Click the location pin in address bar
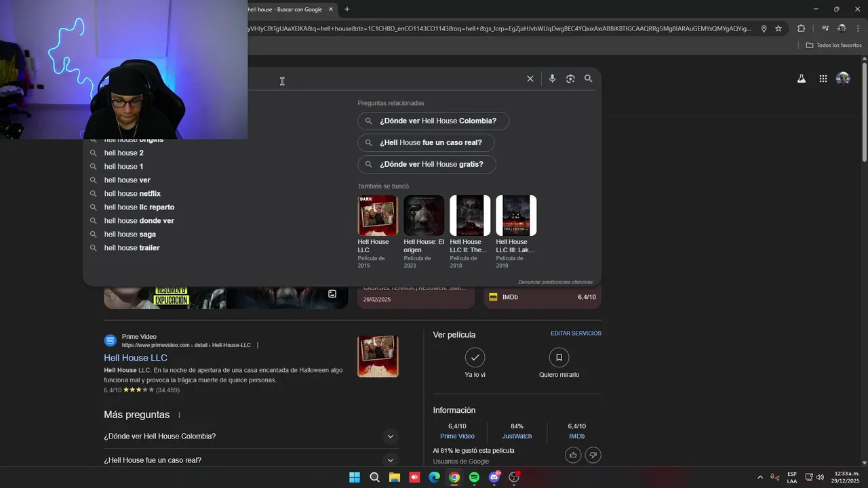868x488 pixels. pos(764,28)
